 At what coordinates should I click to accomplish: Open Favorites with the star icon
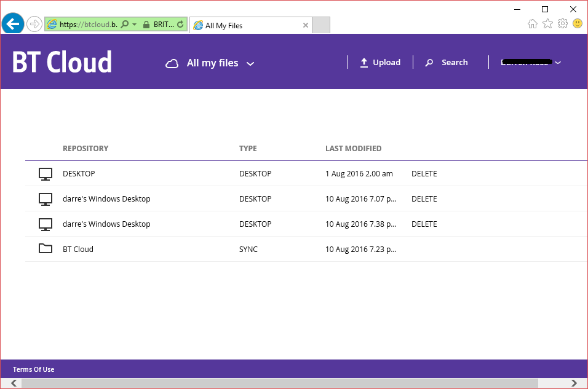pos(547,23)
